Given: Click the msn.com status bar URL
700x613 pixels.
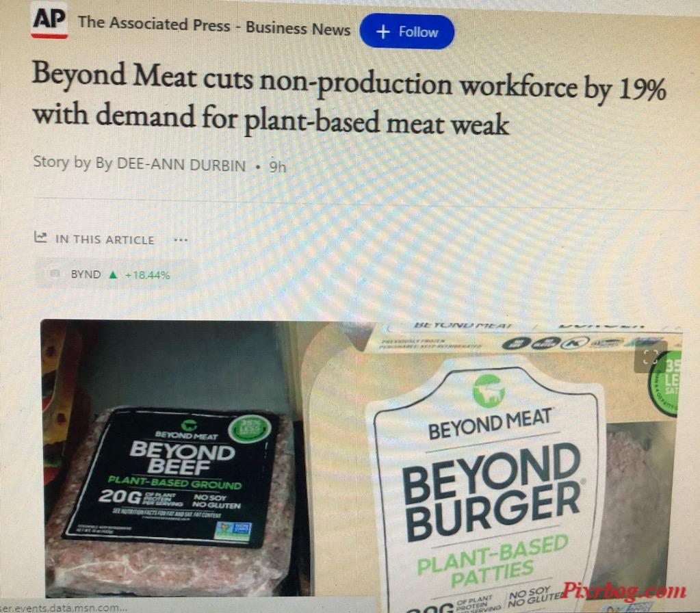Looking at the screenshot, I should coord(64,608).
